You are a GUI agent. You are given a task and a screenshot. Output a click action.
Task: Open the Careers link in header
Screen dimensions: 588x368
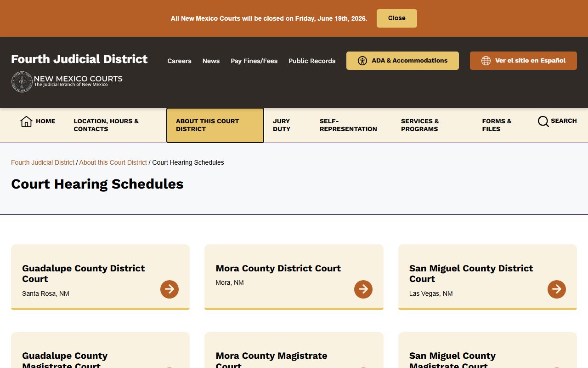[179, 61]
